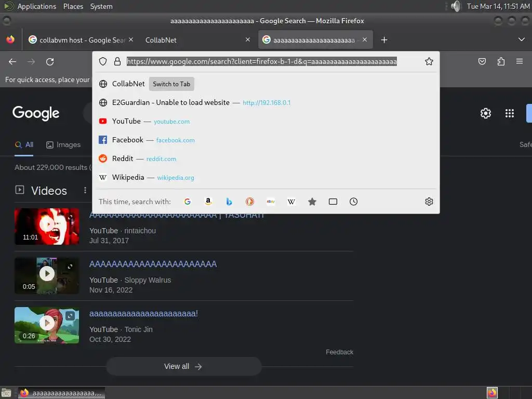Screen dimensions: 532x399
Task: Search in open Tabs shortcut
Action: [333, 202]
